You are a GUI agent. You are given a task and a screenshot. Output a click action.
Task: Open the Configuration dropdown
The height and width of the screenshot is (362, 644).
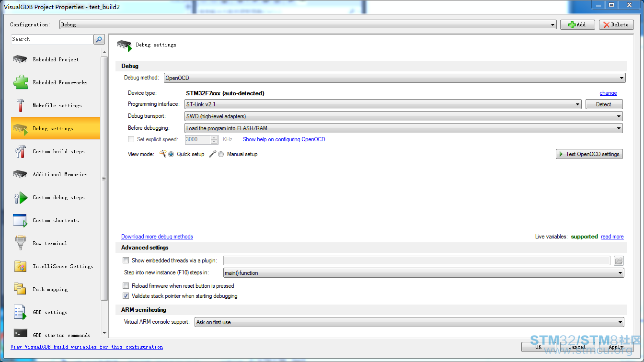click(308, 24)
